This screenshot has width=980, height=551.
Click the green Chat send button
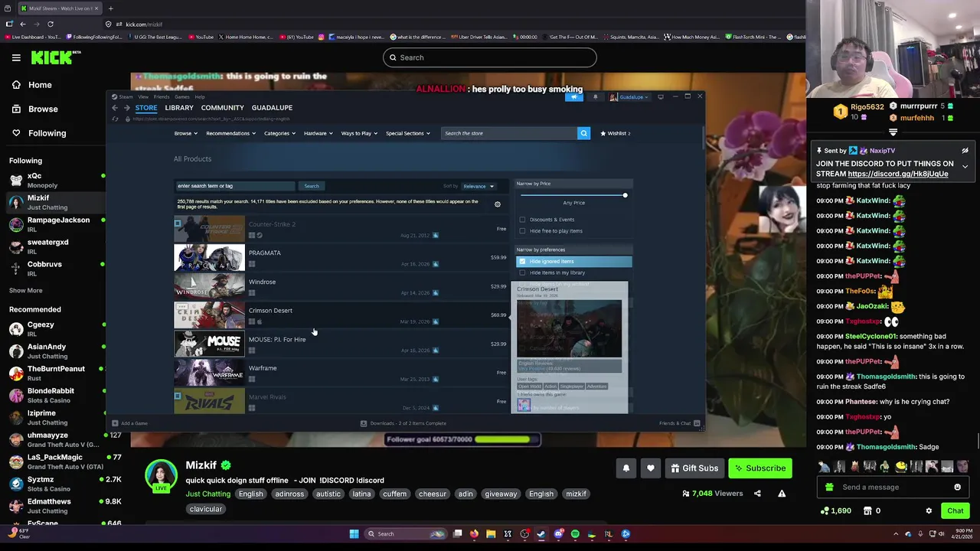point(955,510)
